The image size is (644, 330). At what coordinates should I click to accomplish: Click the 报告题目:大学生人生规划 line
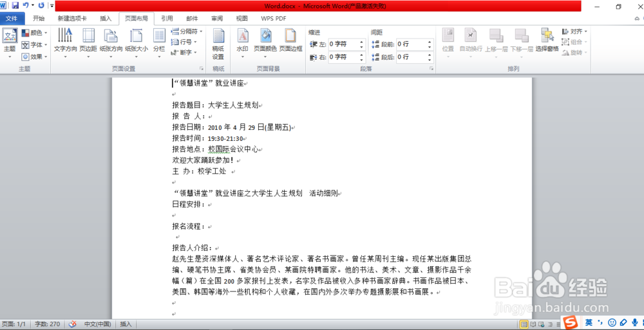click(x=216, y=105)
